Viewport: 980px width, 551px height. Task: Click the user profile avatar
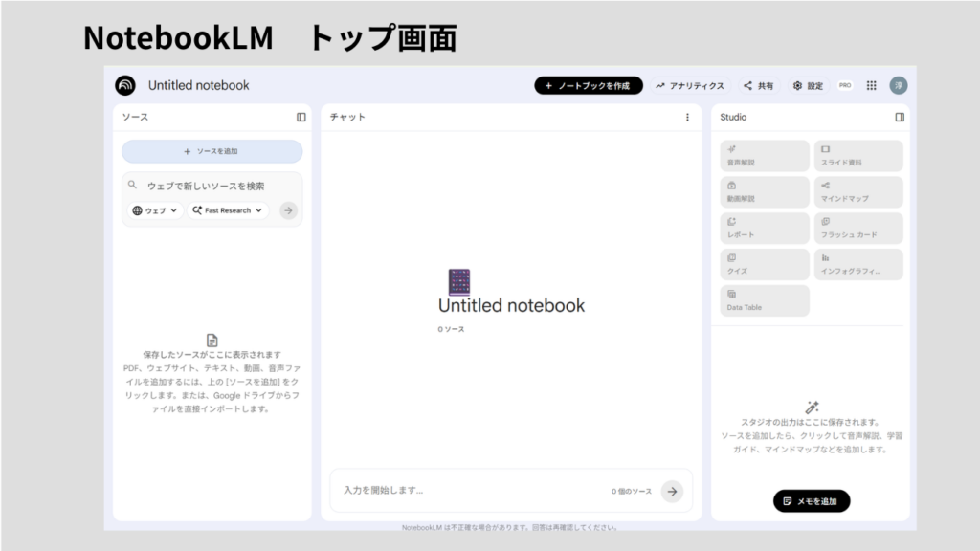click(x=898, y=85)
